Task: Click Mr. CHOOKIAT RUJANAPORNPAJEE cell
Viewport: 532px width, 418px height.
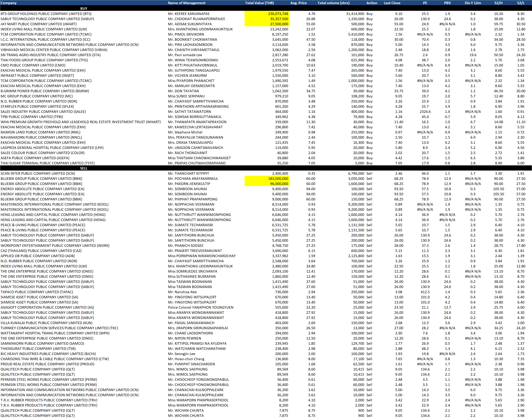Action: point(196,19)
